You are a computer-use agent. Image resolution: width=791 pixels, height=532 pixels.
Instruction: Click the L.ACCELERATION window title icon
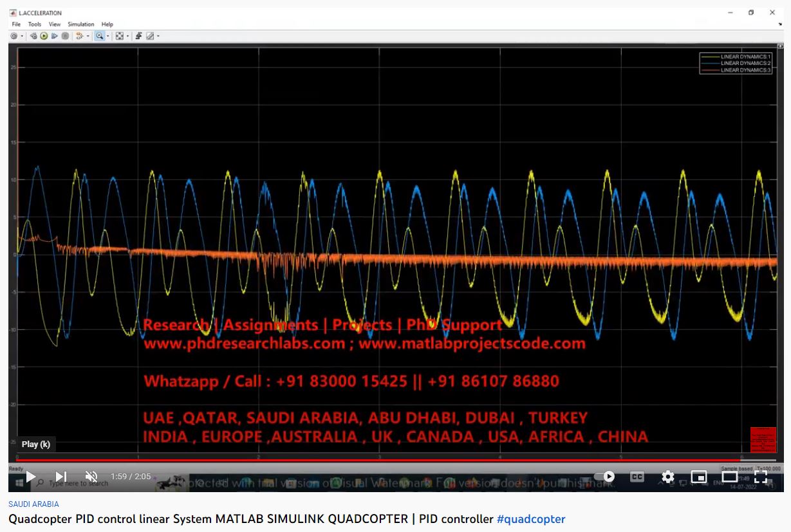pos(13,13)
